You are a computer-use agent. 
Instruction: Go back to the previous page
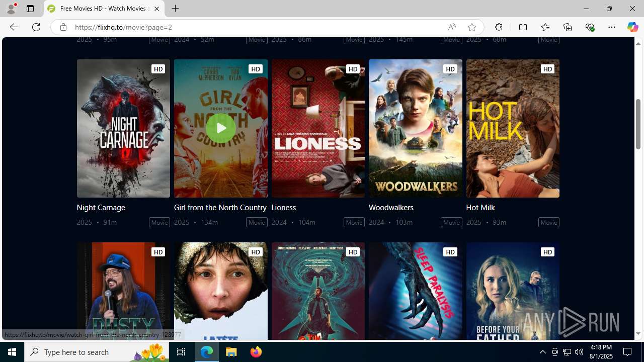pos(14,27)
